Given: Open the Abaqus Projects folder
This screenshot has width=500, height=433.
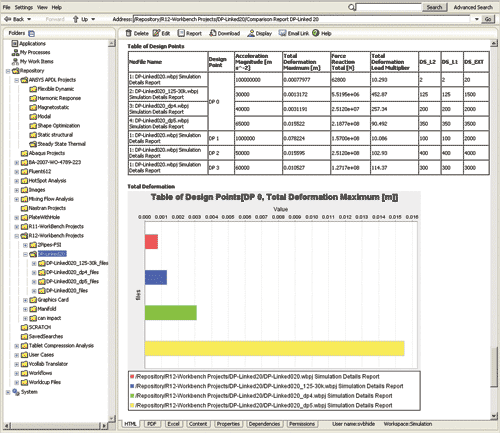Looking at the screenshot, I should (x=43, y=153).
